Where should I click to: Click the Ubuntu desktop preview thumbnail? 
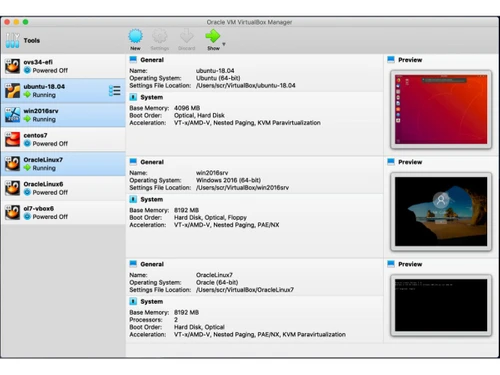click(x=441, y=109)
